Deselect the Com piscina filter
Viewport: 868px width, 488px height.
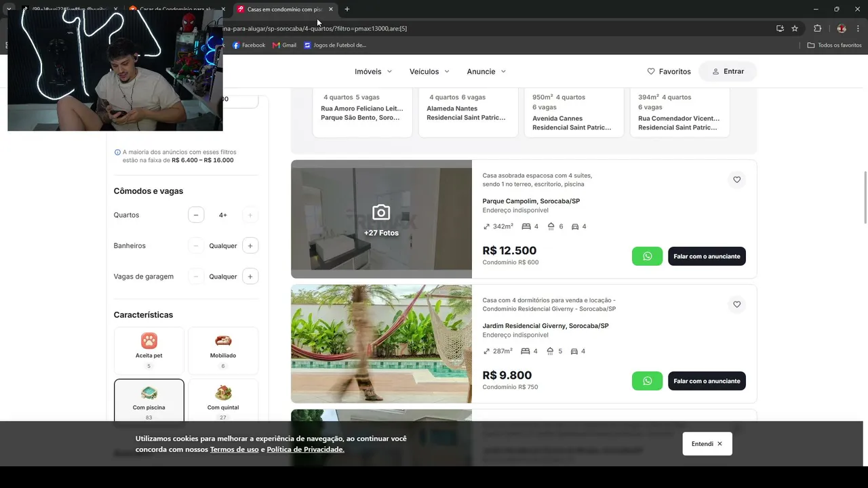(x=149, y=401)
